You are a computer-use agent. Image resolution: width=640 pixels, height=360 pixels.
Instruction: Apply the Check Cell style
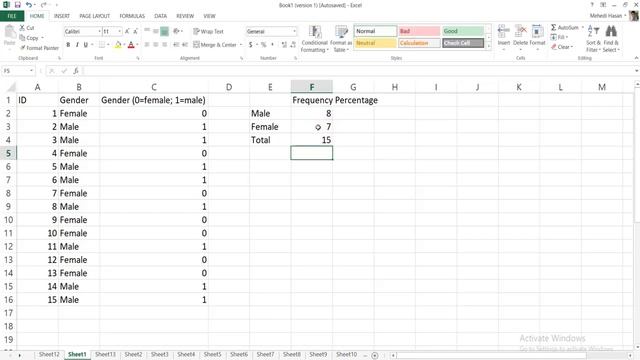463,43
